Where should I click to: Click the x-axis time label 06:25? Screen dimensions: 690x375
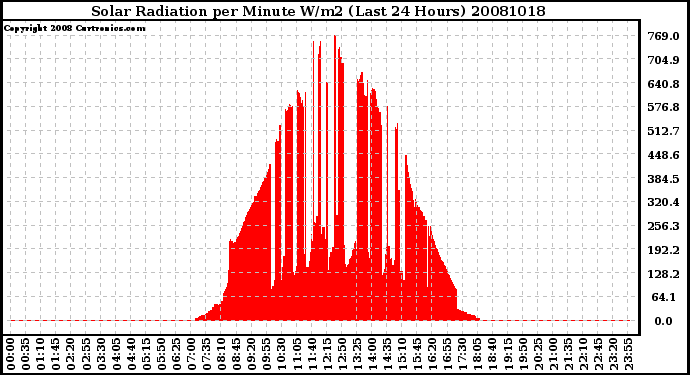pyautogui.click(x=176, y=354)
